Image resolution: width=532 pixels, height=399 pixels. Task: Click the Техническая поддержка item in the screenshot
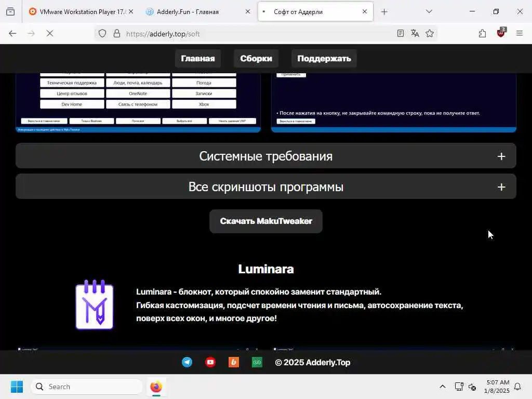coord(72,83)
